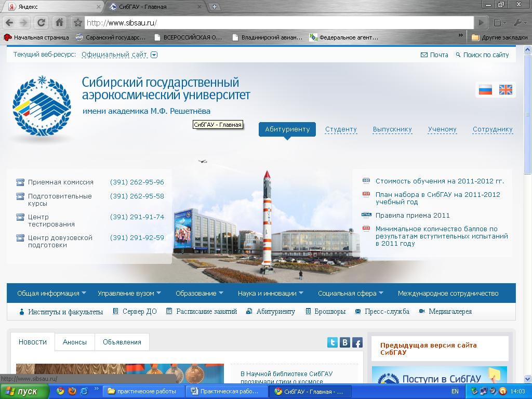
Task: Open Предыдущая версия сайта СибГАУ link
Action: (428, 349)
